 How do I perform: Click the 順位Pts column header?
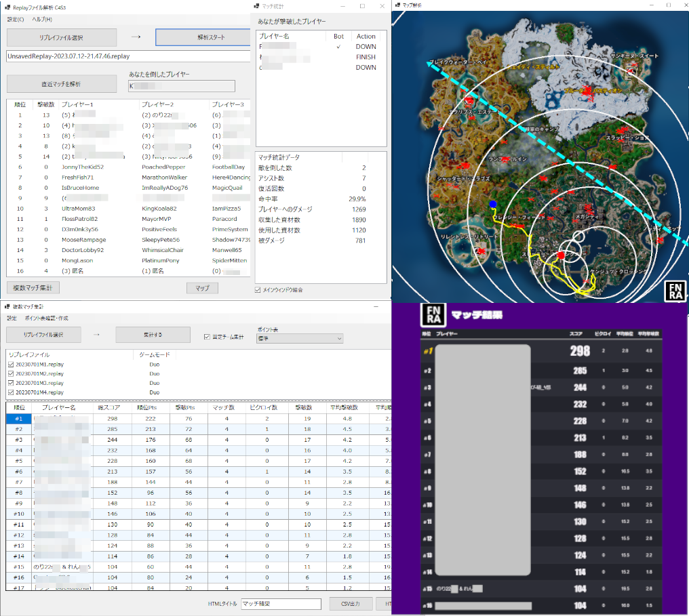pyautogui.click(x=147, y=407)
